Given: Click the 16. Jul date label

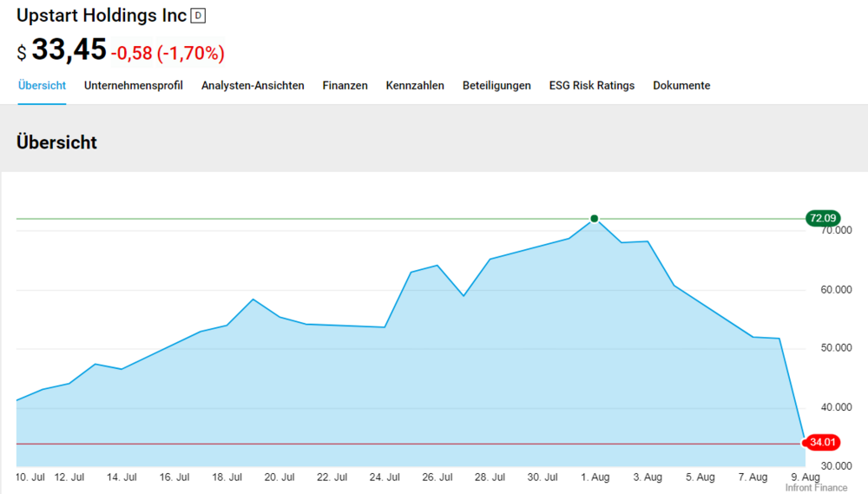Looking at the screenshot, I should 174,477.
